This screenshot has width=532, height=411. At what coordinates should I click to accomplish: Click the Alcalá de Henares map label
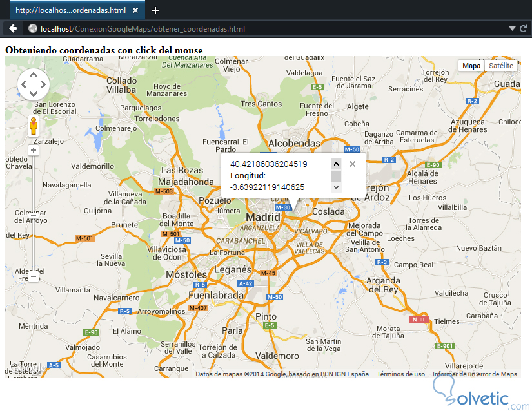pos(422,177)
